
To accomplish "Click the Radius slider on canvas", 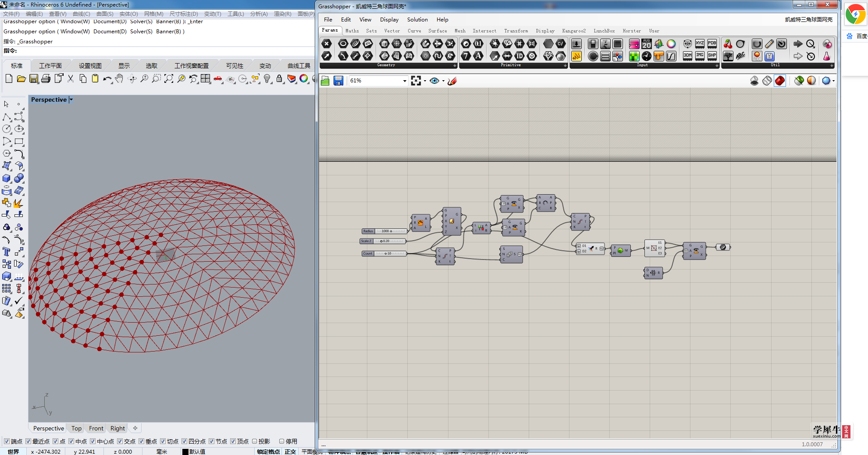I will [x=384, y=231].
